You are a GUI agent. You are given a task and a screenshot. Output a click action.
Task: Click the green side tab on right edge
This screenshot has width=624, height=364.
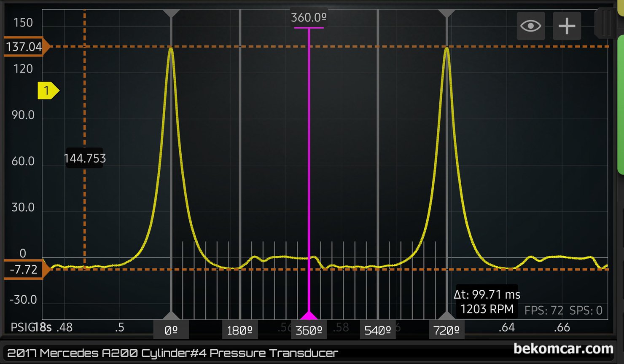620,104
